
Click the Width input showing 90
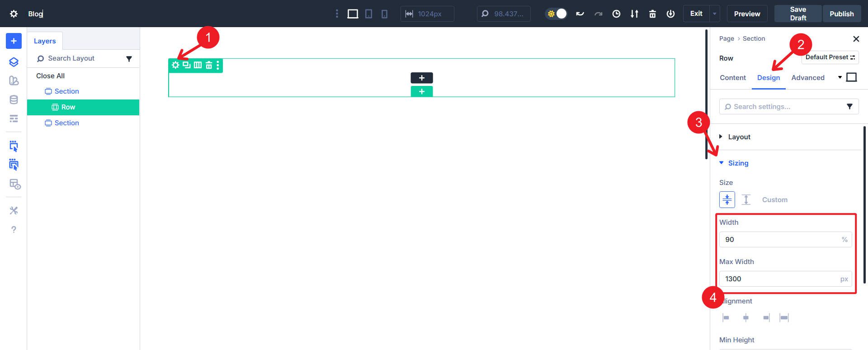click(785, 240)
